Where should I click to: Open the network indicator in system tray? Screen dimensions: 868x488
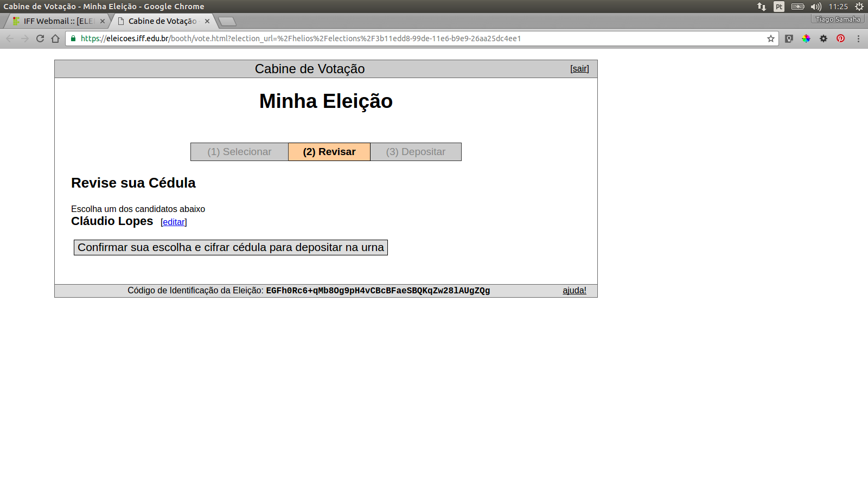[762, 7]
